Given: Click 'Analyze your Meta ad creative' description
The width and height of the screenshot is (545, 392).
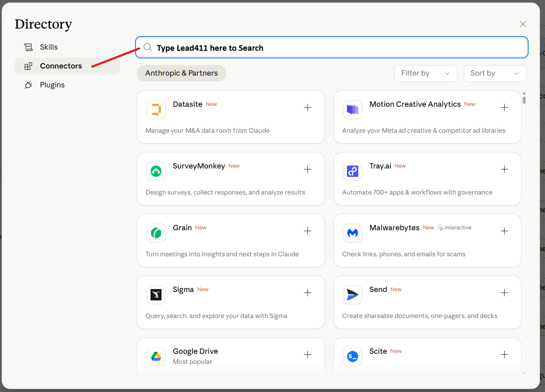Looking at the screenshot, I should 424,131.
